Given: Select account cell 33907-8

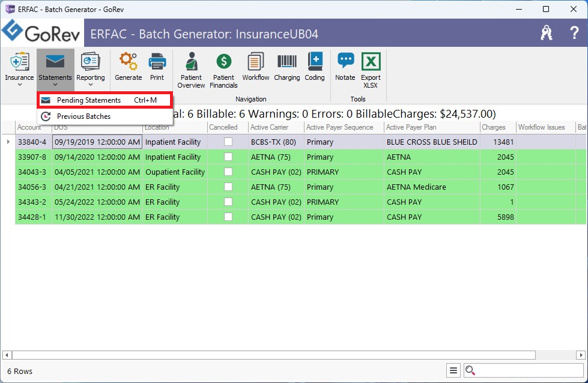Looking at the screenshot, I should pos(34,157).
